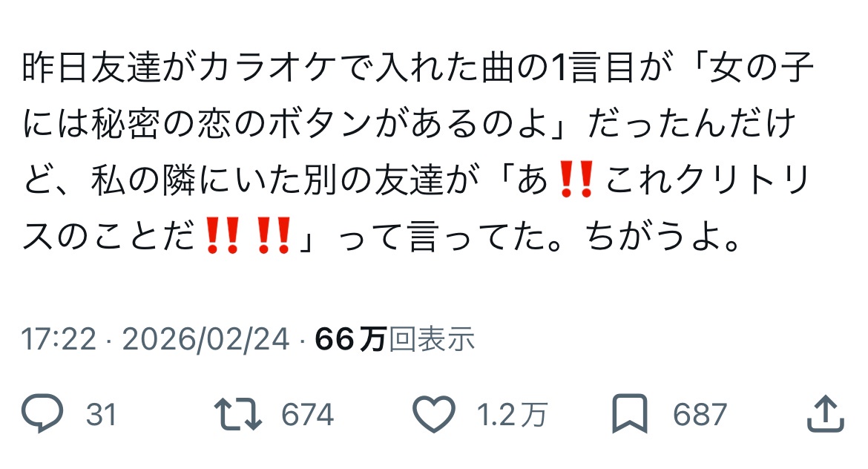Screen dimensions: 868x469
Task: Click the tweet line starting 昨日友達が
Action: [x=418, y=68]
